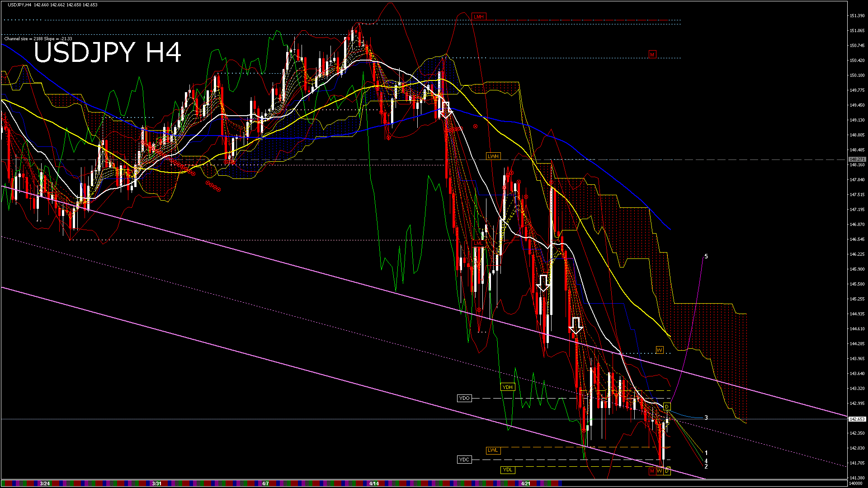868x488 pixels.
Task: Click the red M box below last candle
Action: pos(652,471)
